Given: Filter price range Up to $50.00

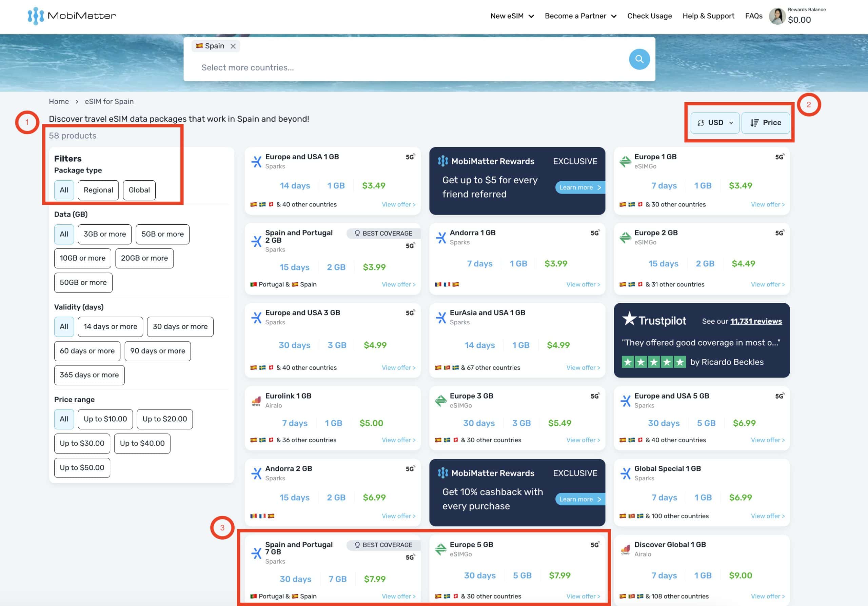Looking at the screenshot, I should [x=82, y=468].
